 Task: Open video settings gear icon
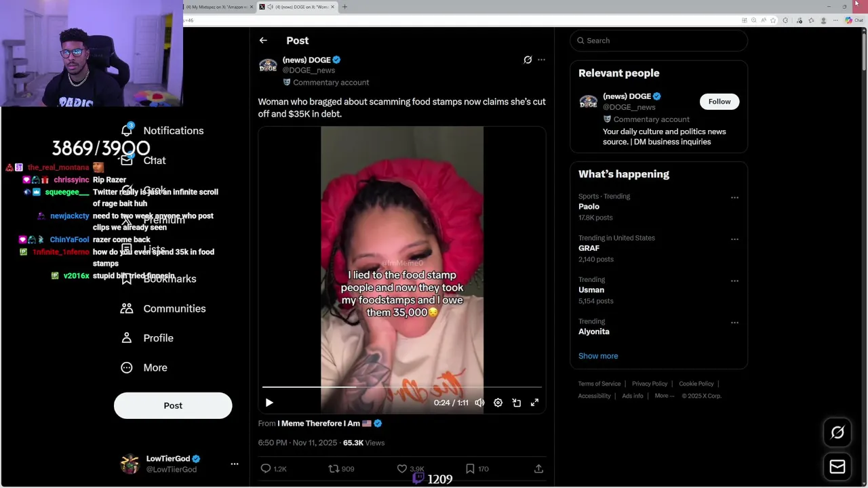(x=498, y=403)
